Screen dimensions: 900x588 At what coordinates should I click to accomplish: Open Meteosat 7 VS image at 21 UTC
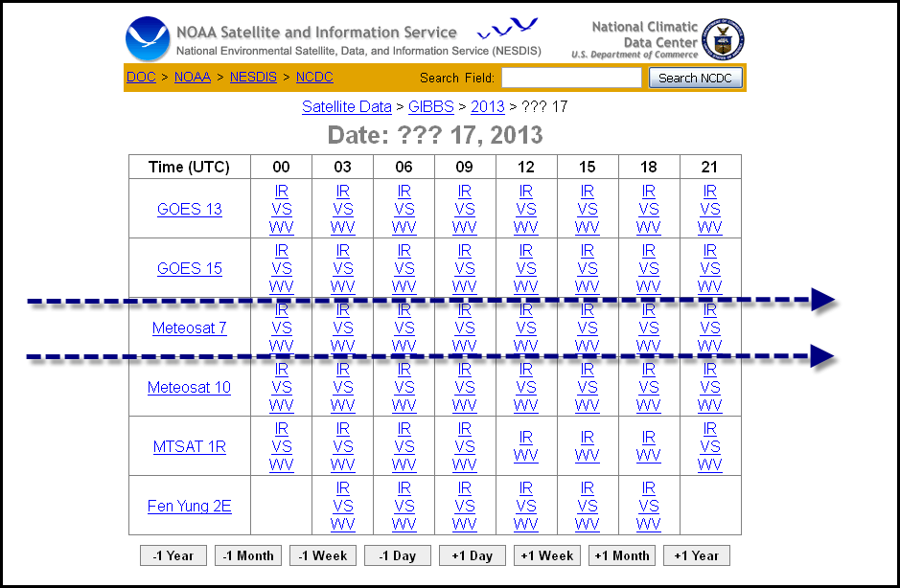pos(710,328)
